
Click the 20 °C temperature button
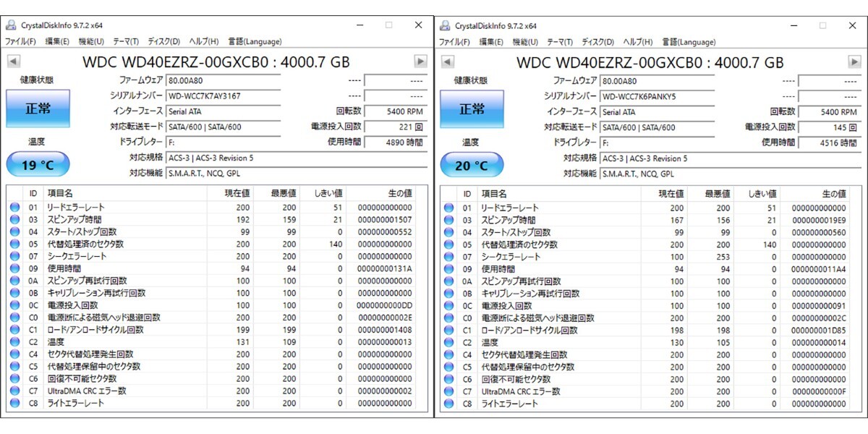[x=472, y=165]
